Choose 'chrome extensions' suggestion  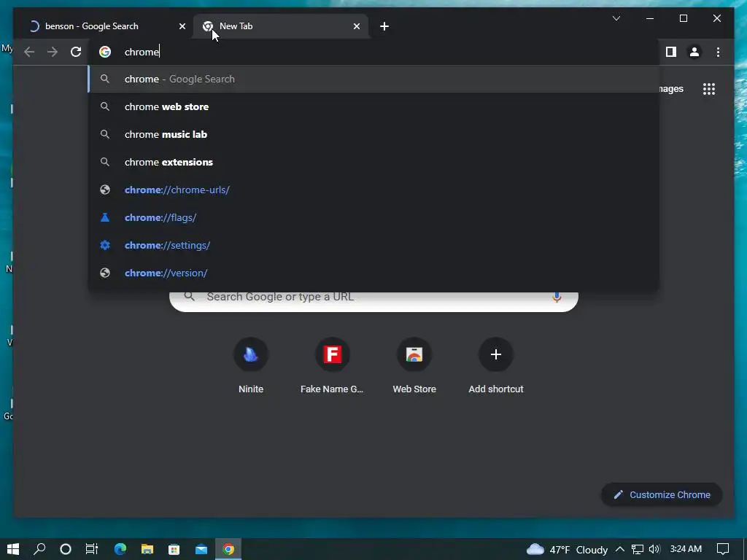pyautogui.click(x=374, y=162)
